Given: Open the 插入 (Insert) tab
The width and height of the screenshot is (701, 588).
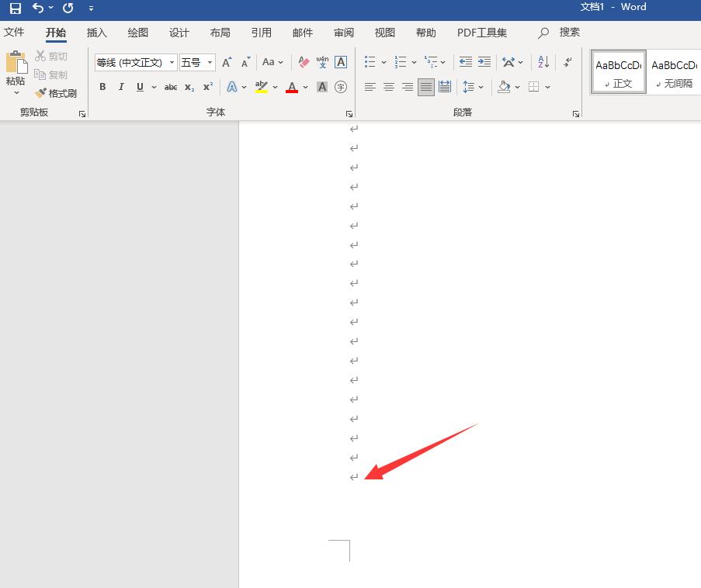Looking at the screenshot, I should (97, 33).
